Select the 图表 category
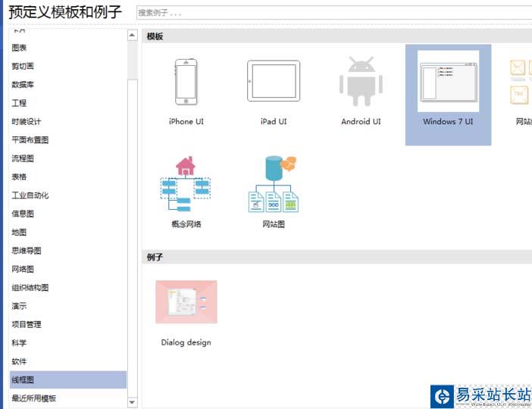 click(68, 48)
